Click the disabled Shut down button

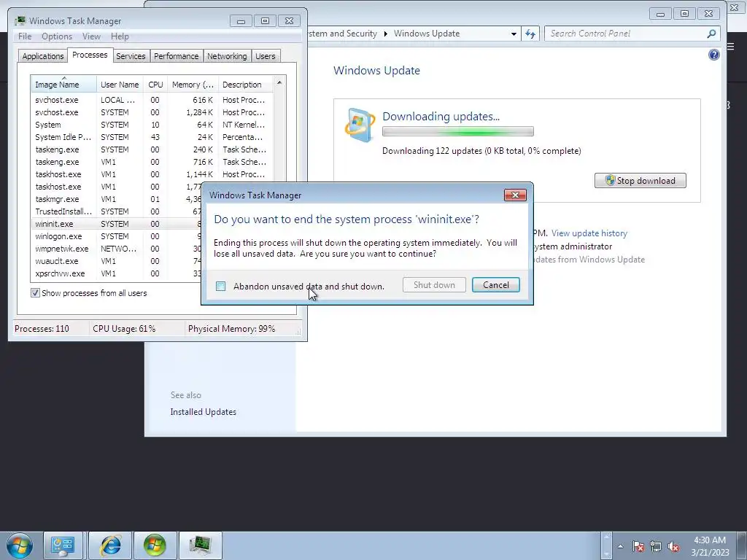point(434,285)
